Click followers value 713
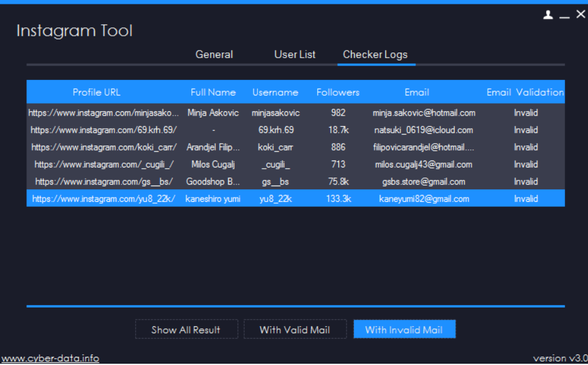This screenshot has height=365, width=588. pos(338,164)
